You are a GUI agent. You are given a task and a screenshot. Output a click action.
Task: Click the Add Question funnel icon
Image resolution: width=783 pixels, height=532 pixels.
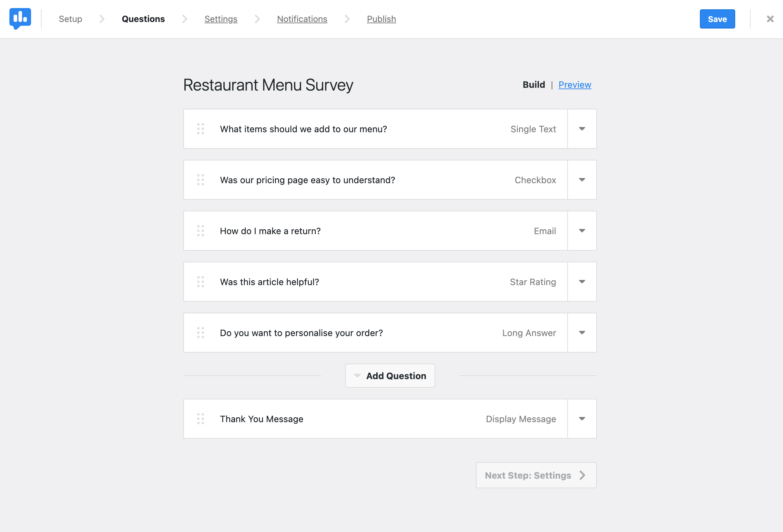[357, 375]
